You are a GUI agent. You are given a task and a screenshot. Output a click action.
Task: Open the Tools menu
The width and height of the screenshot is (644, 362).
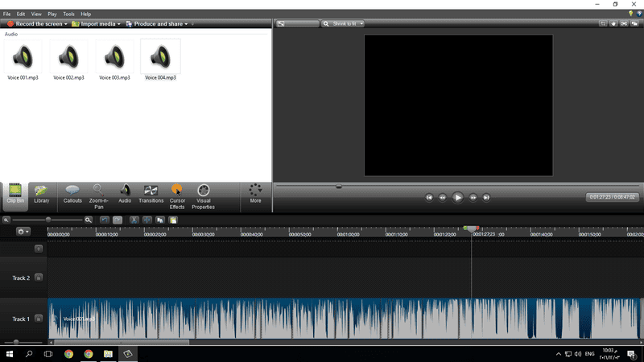68,14
